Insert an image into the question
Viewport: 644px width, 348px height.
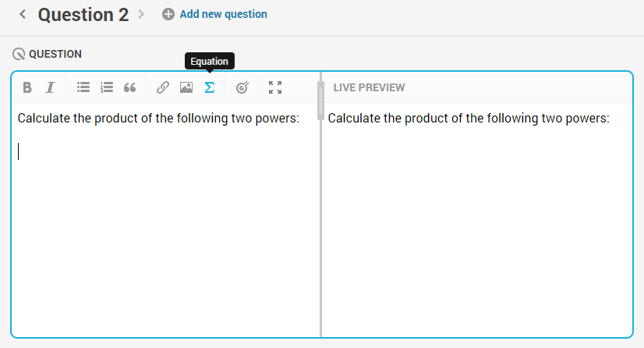pyautogui.click(x=186, y=87)
